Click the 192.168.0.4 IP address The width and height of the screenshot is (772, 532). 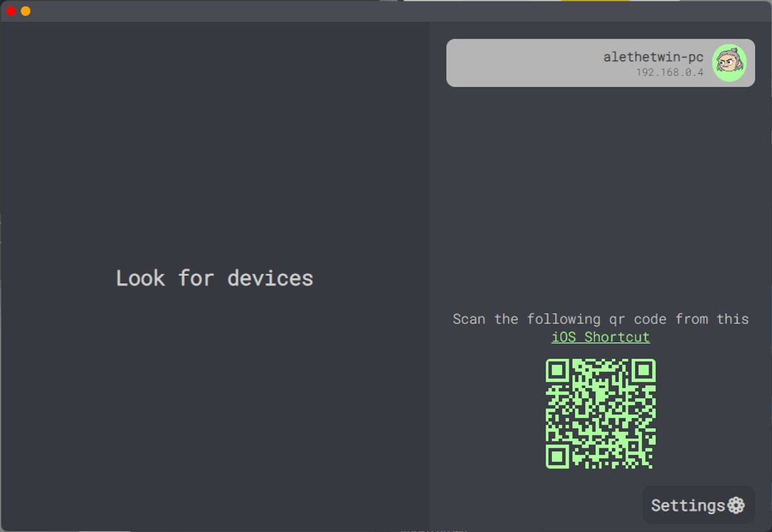tap(670, 73)
